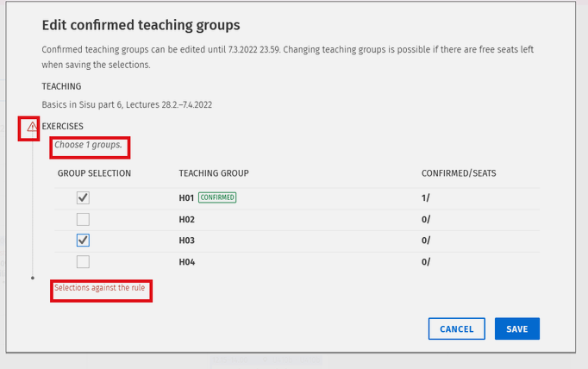Click the '1/' seat count for H01
The image size is (588, 369).
426,197
